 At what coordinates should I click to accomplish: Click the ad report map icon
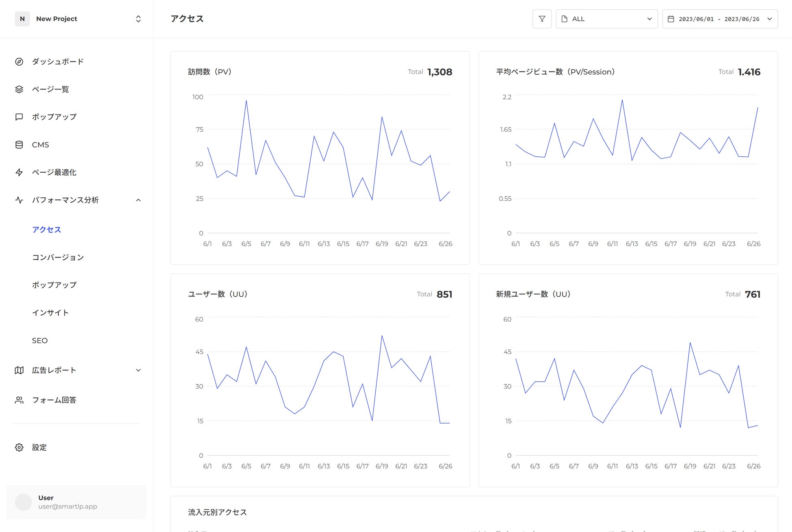point(19,370)
